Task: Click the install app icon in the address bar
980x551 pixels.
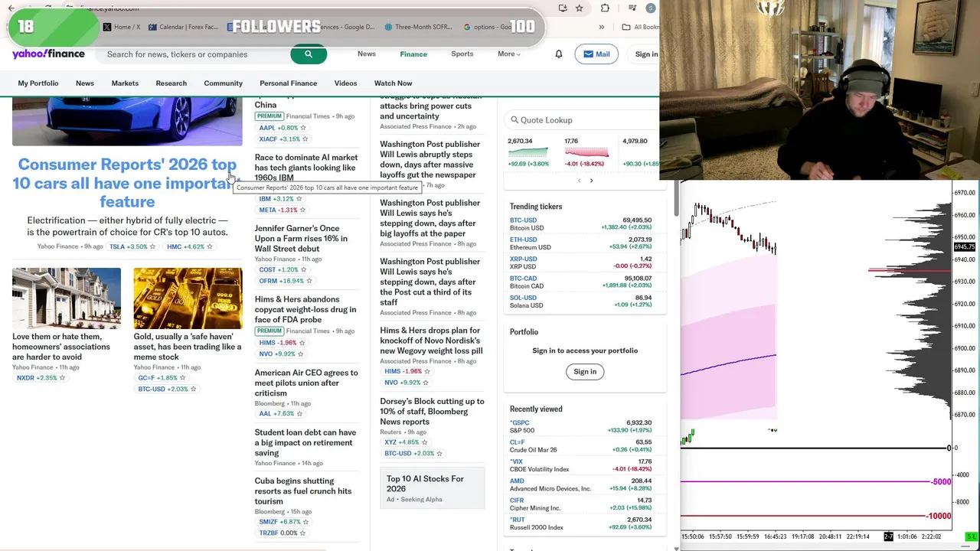Action: [563, 8]
